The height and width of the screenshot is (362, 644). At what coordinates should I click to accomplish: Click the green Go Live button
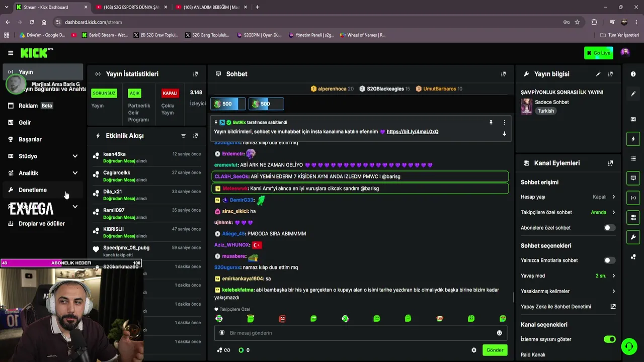pos(599,53)
